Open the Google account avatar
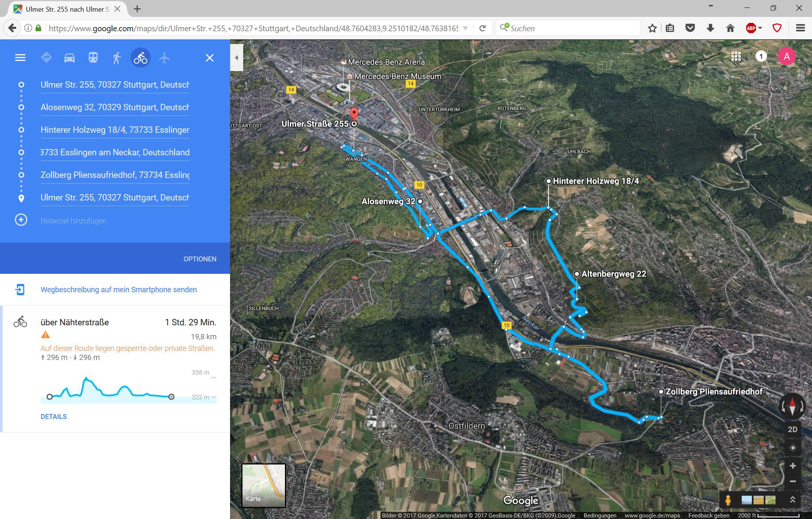The image size is (812, 519). pyautogui.click(x=786, y=56)
